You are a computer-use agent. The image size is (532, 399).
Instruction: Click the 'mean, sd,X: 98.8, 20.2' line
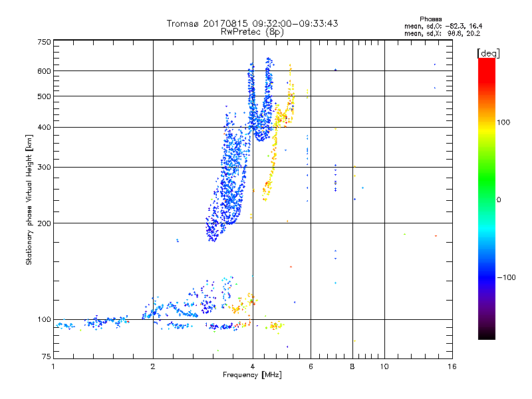[x=442, y=34]
